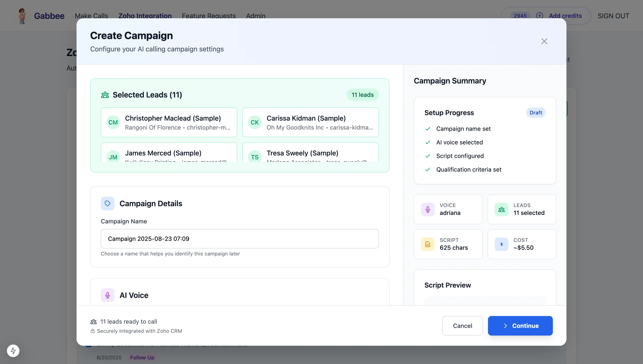Open the Admin navigation item
Viewport: 643px width, 364px height.
256,16
